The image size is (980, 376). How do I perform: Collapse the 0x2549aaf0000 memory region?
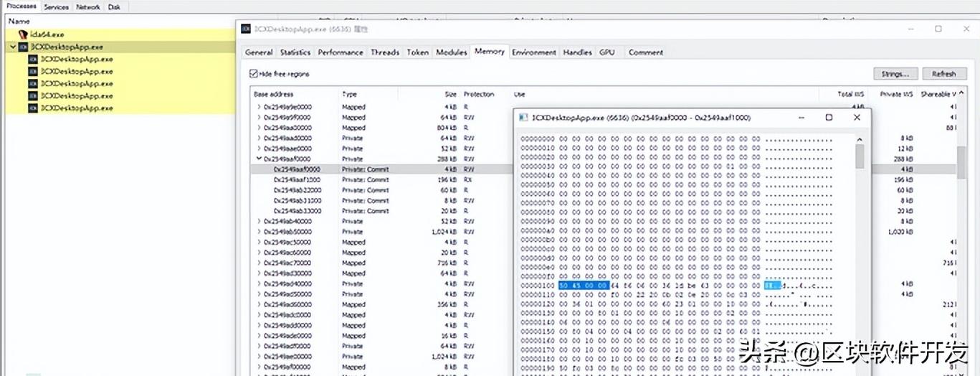pos(259,159)
